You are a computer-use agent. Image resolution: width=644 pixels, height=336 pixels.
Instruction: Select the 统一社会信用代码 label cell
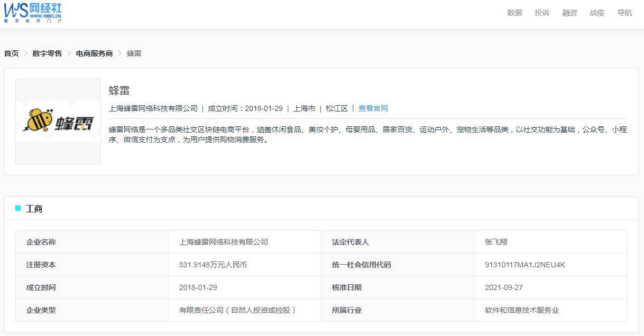coord(398,265)
